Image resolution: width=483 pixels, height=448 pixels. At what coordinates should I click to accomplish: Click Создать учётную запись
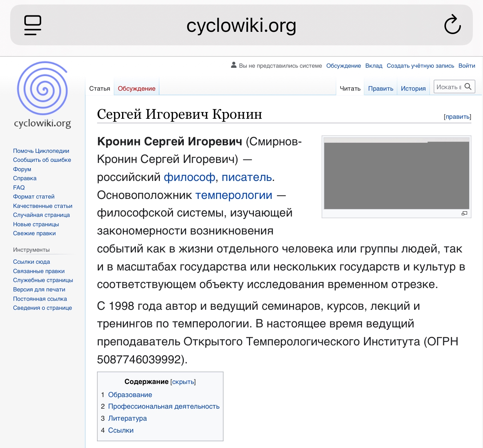(x=420, y=66)
